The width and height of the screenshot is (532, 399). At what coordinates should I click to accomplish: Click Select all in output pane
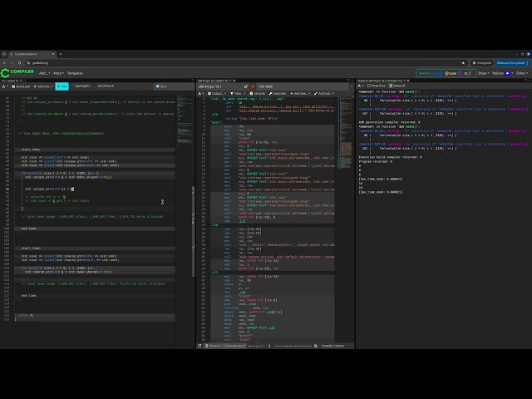coord(397,86)
